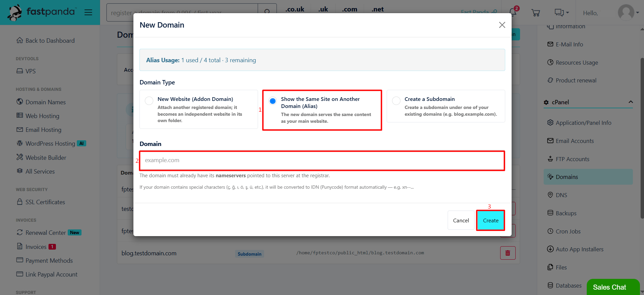The width and height of the screenshot is (644, 295).
Task: Open WordPress Hosting sidebar item
Action: (51, 143)
